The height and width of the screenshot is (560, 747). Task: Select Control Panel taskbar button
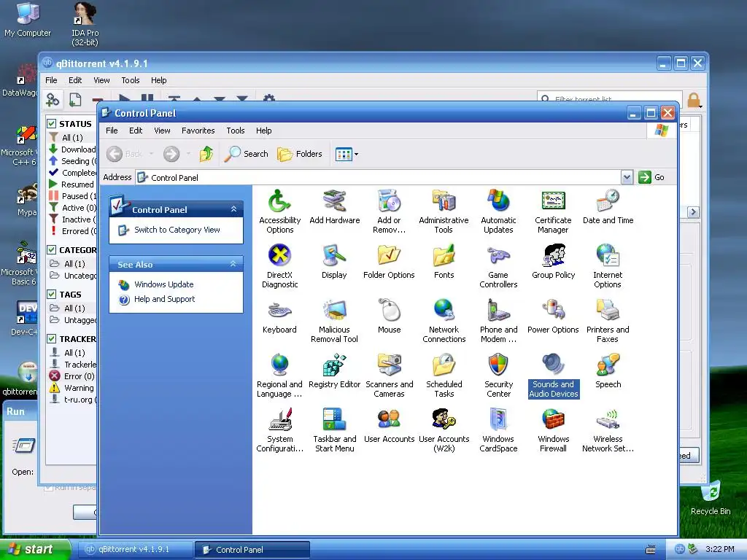point(252,550)
